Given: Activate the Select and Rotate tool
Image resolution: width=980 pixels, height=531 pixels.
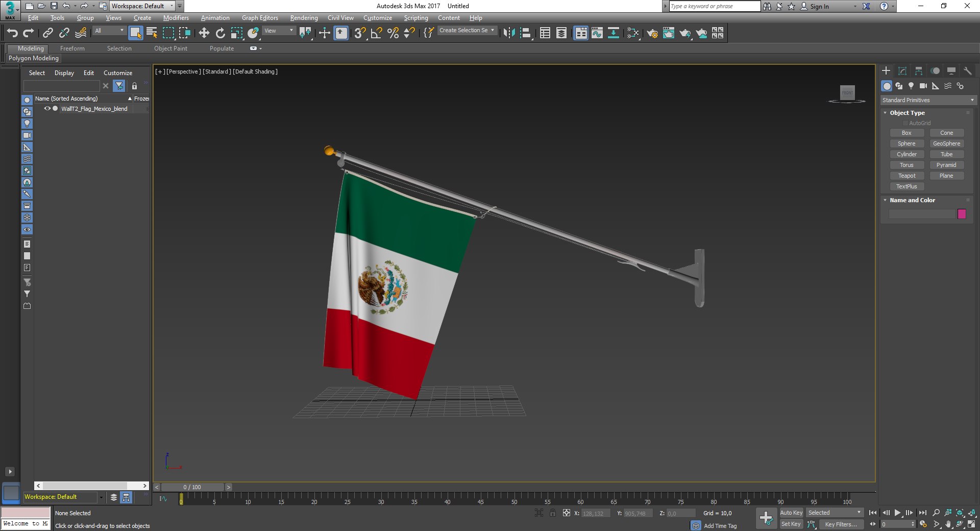Looking at the screenshot, I should tap(220, 33).
